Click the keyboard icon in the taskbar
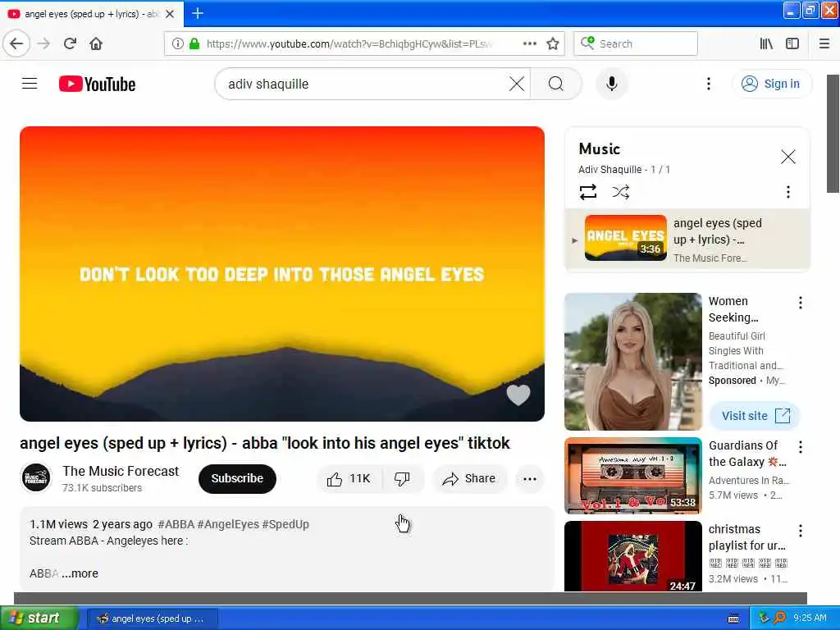Image resolution: width=840 pixels, height=630 pixels. click(x=733, y=619)
